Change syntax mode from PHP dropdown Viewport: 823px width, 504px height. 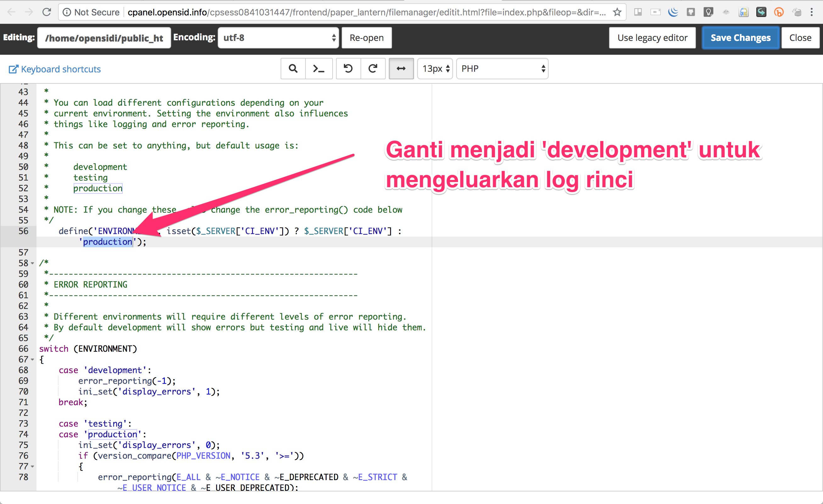click(x=502, y=69)
